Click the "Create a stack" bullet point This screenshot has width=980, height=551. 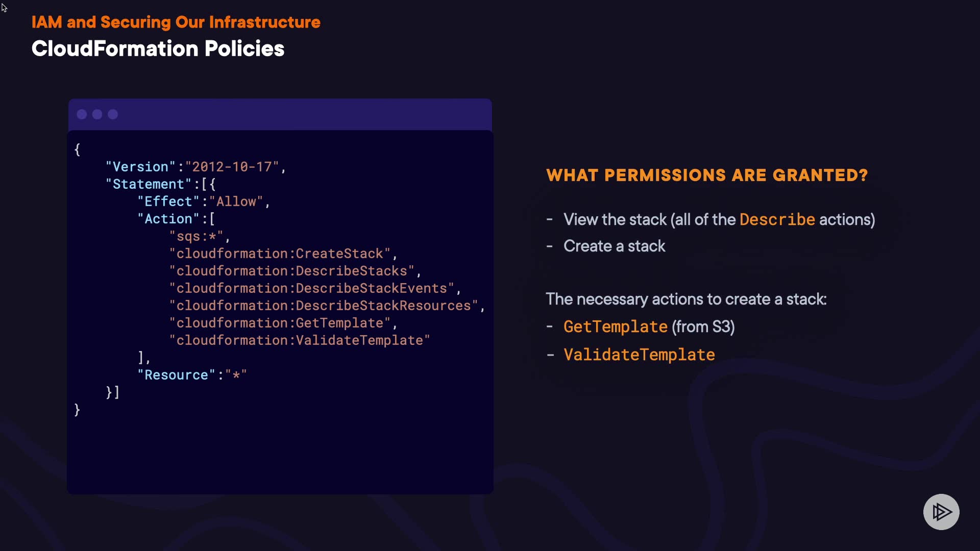click(614, 246)
